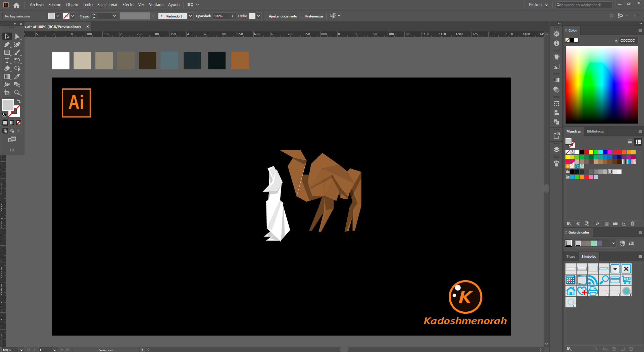Open Edit Toolbar three dots
This screenshot has height=352, width=644.
[12, 150]
